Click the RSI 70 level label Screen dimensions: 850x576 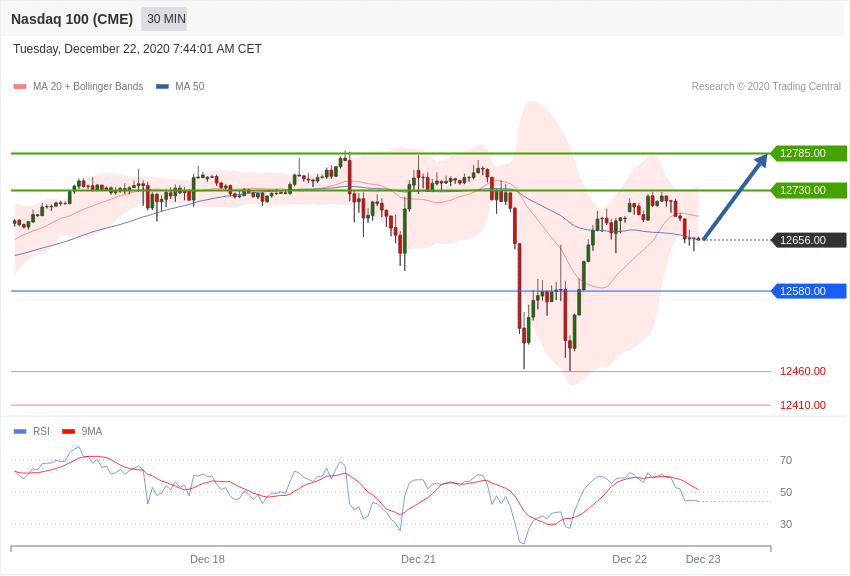pos(786,460)
